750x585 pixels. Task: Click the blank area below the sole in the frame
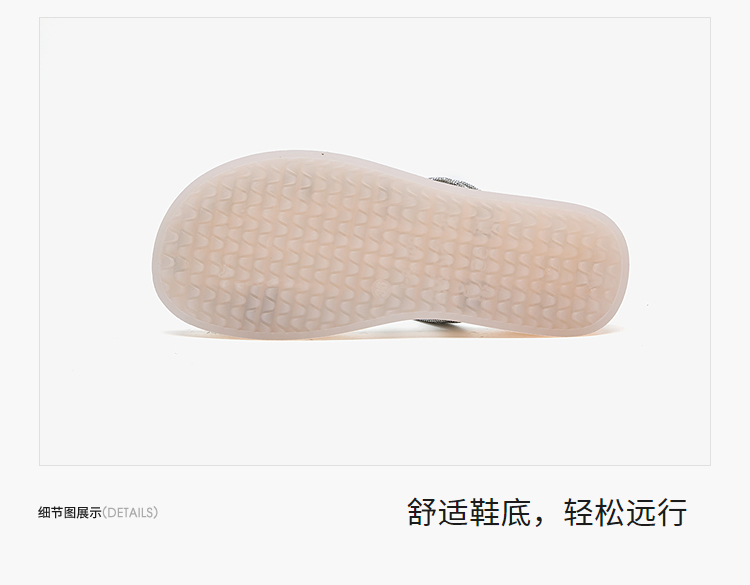pyautogui.click(x=375, y=404)
